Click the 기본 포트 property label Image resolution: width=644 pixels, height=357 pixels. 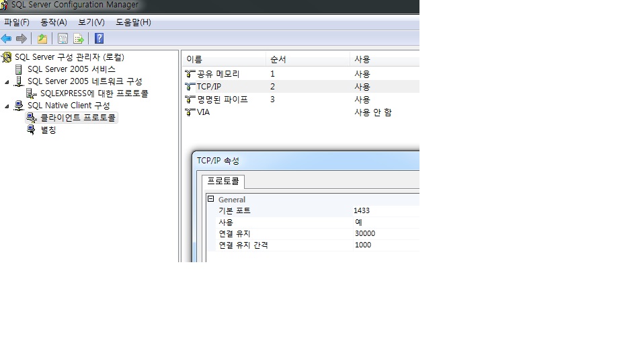tap(234, 210)
